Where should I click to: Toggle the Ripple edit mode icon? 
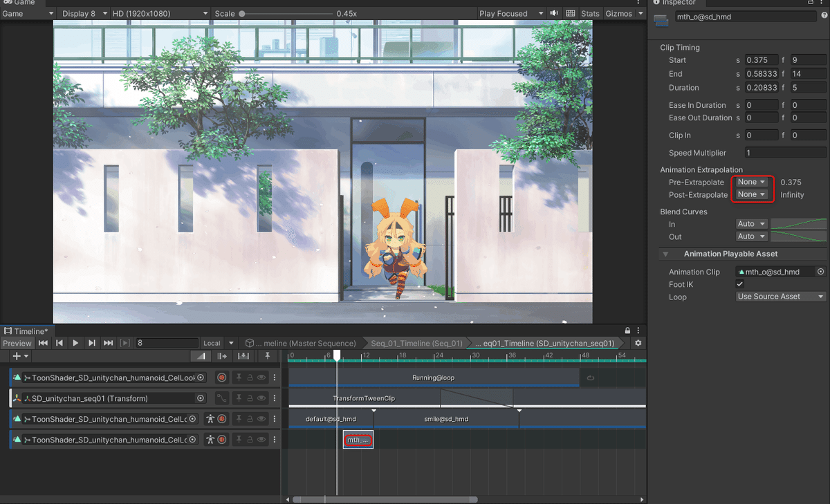click(x=222, y=356)
